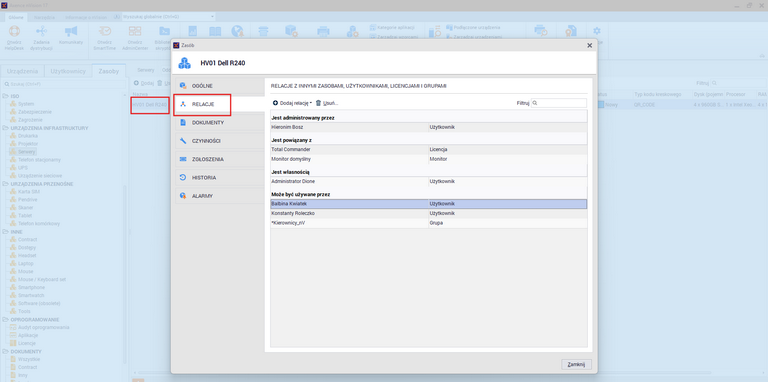The height and width of the screenshot is (382, 768).
Task: Select Audyt oprogramowania in the tree
Action: tap(44, 327)
